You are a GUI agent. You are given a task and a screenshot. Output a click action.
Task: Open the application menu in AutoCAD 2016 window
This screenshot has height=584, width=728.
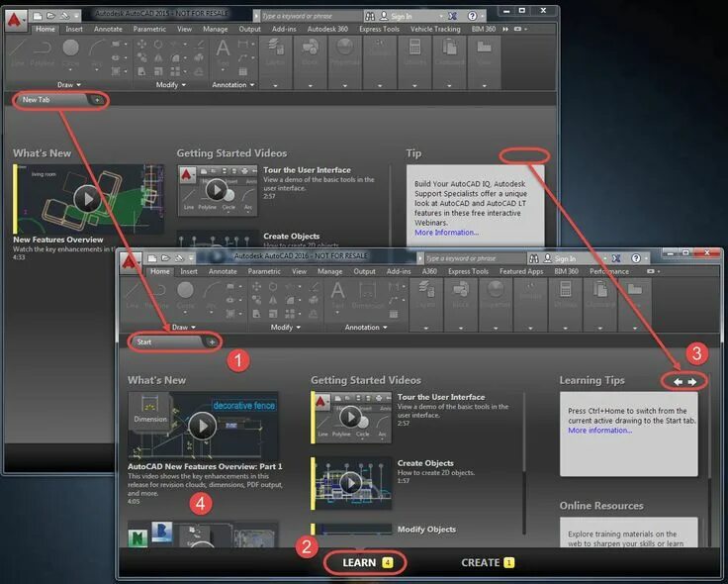pyautogui.click(x=130, y=262)
